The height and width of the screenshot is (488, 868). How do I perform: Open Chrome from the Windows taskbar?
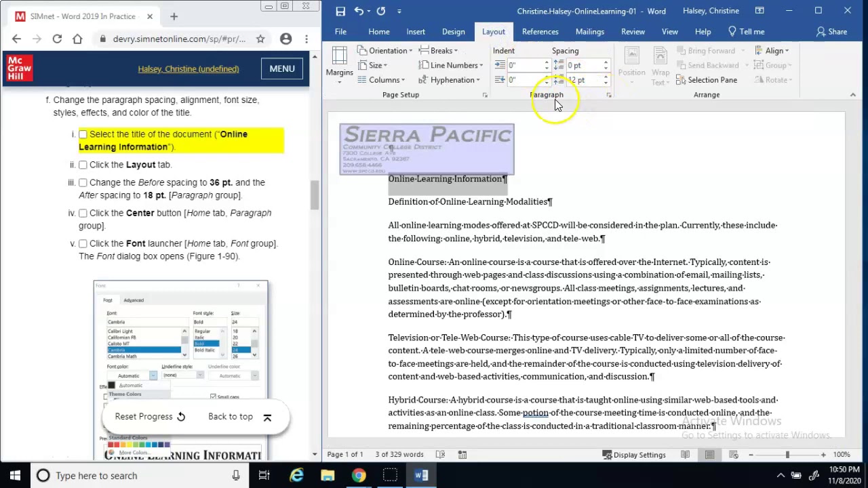pyautogui.click(x=359, y=476)
